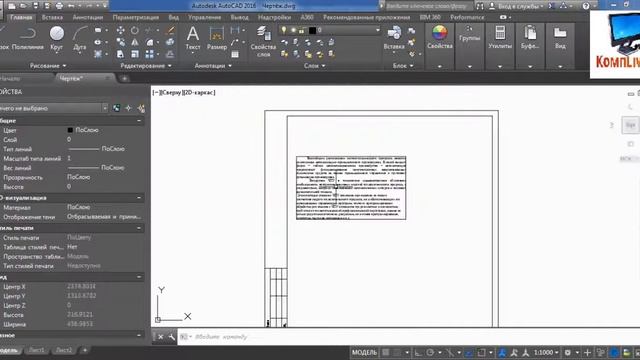Open the Утилиты calculator panel
This screenshot has height=360, width=640.
tap(500, 38)
